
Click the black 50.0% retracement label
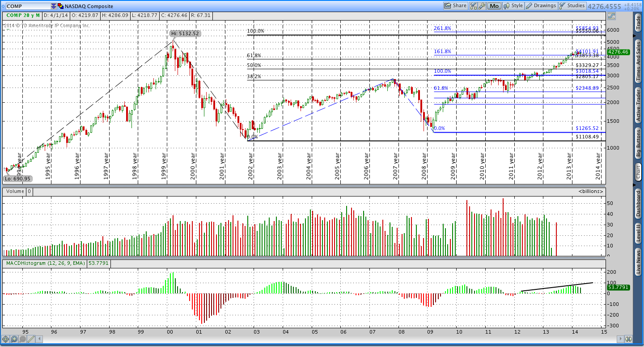tap(254, 65)
